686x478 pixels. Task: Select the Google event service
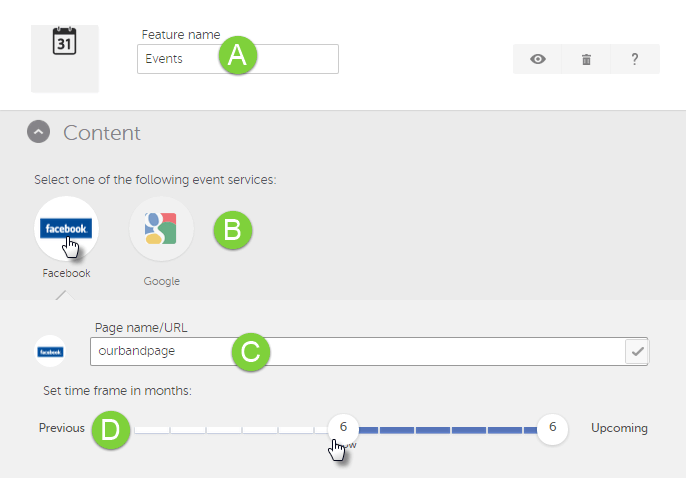point(161,229)
